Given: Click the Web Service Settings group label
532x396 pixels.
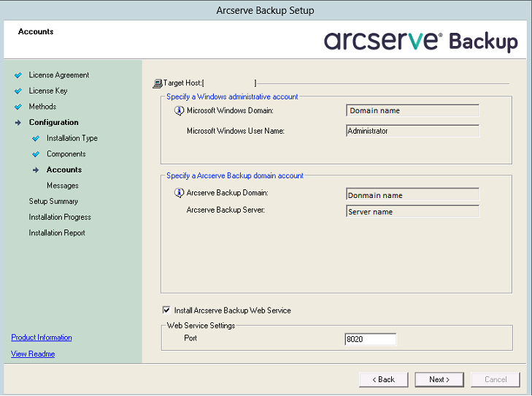Looking at the screenshot, I should (x=201, y=326).
